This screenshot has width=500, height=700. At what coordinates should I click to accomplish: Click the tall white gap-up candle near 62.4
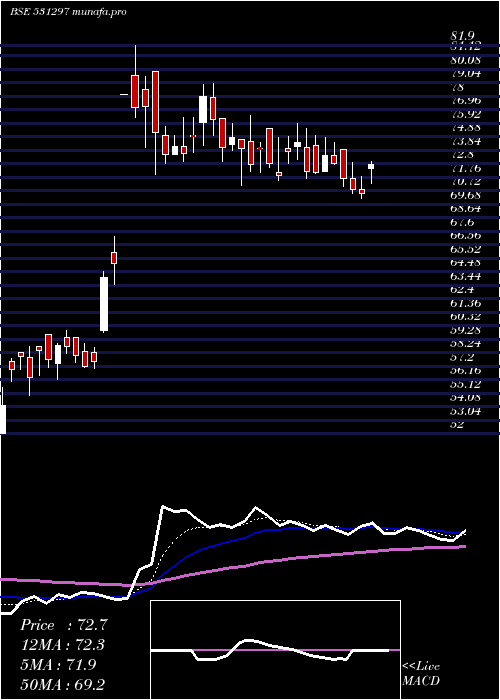coord(104,304)
